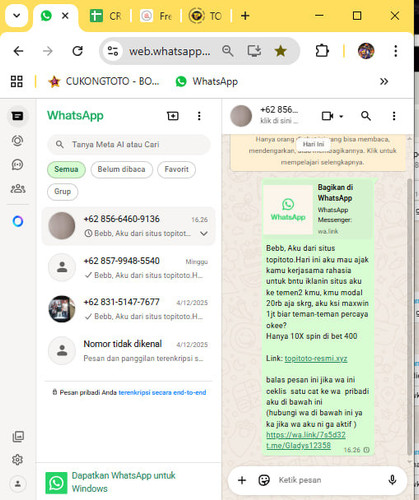Toggle bookmark star for this page
Image resolution: width=419 pixels, height=500 pixels.
(280, 51)
